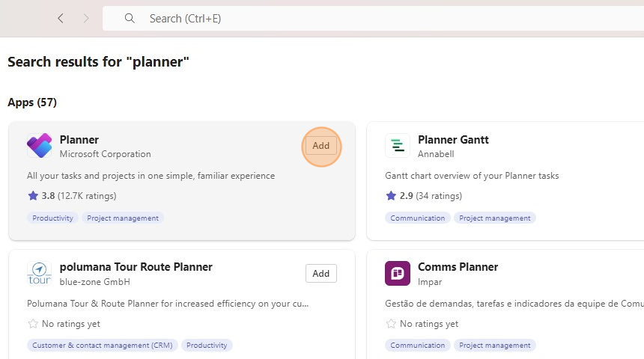This screenshot has width=644, height=359.
Task: Open the Planner Gantt app icon
Action: [x=398, y=146]
